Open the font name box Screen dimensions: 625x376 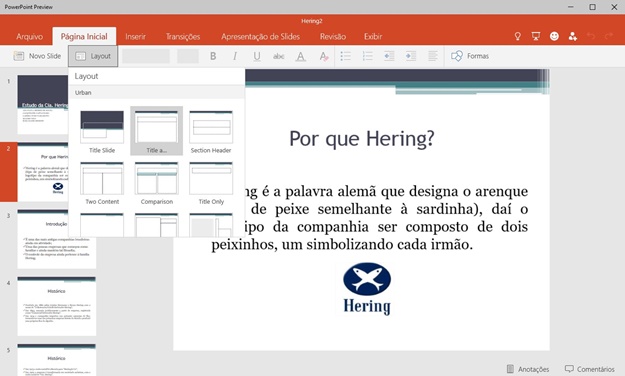(x=146, y=56)
